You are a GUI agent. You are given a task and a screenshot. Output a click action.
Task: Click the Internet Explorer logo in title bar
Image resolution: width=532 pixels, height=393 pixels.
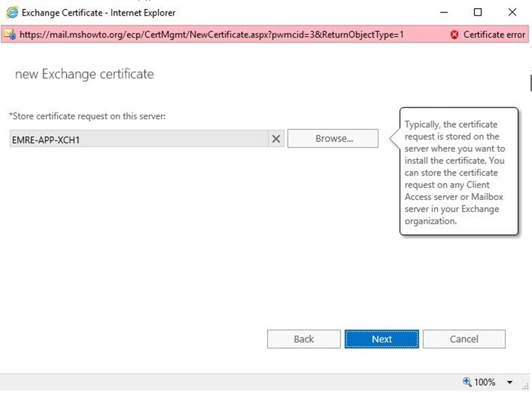[x=12, y=12]
